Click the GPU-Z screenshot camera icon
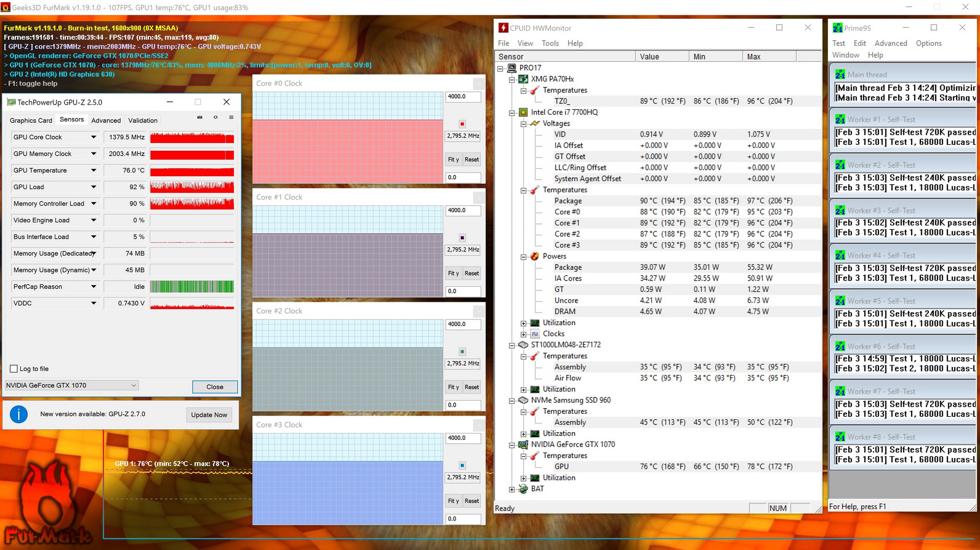The height and width of the screenshot is (550, 980). [x=200, y=117]
